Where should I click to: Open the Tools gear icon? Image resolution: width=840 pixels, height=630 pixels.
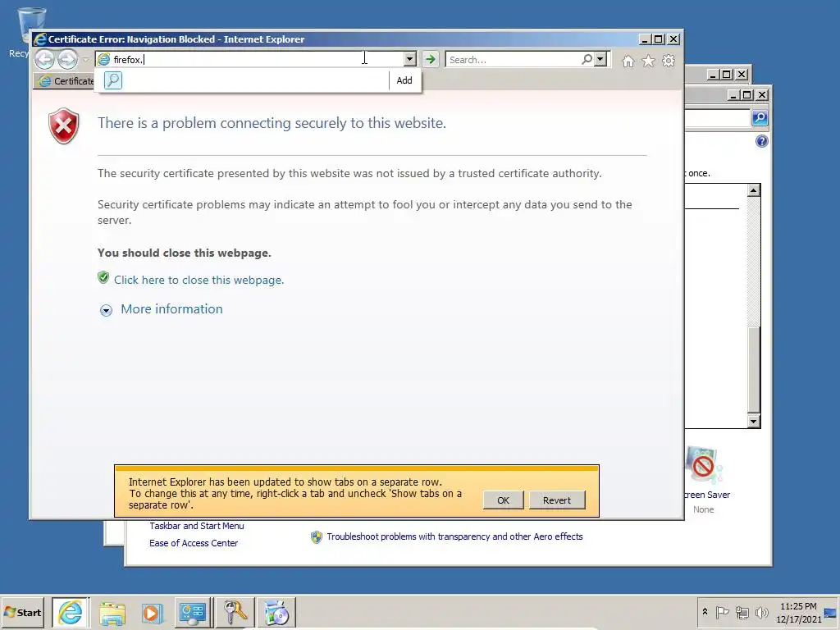click(x=669, y=61)
